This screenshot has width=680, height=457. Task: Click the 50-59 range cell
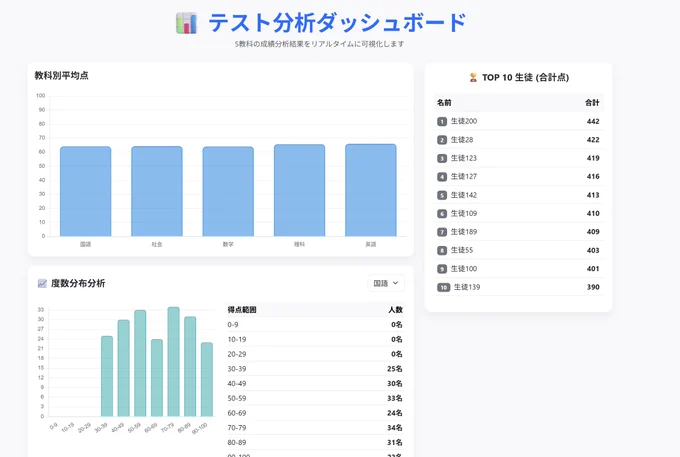click(237, 398)
